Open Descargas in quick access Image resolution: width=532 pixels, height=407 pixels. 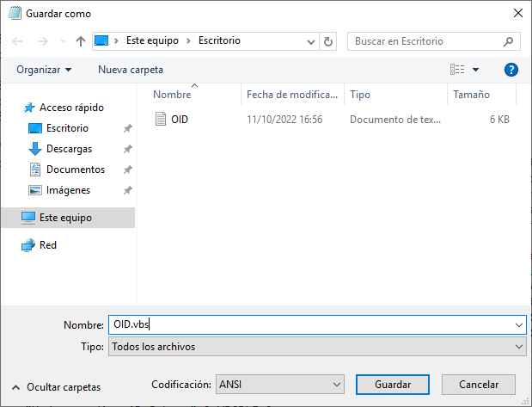point(70,149)
